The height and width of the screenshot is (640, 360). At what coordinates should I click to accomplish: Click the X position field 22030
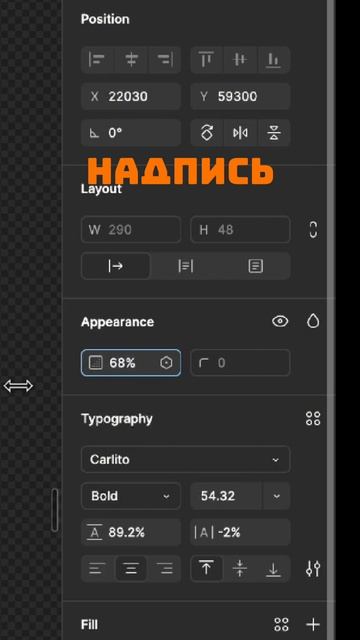coord(131,97)
